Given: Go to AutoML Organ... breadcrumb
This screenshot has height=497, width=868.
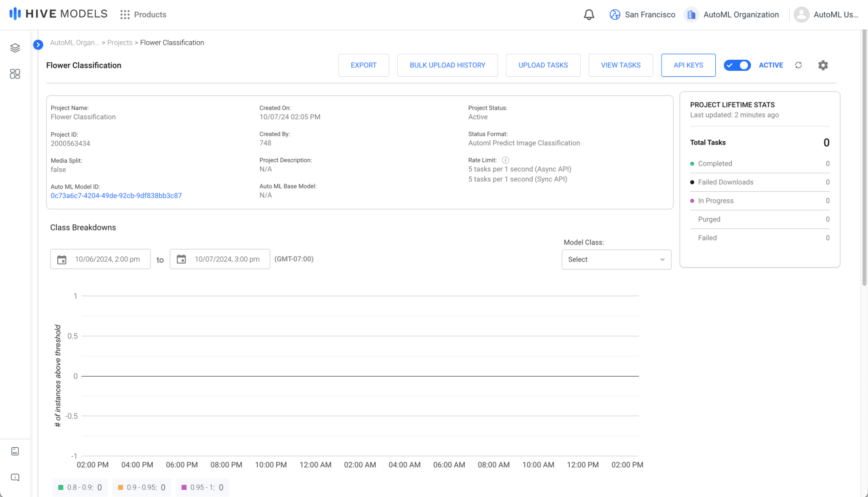Looking at the screenshot, I should (x=75, y=43).
